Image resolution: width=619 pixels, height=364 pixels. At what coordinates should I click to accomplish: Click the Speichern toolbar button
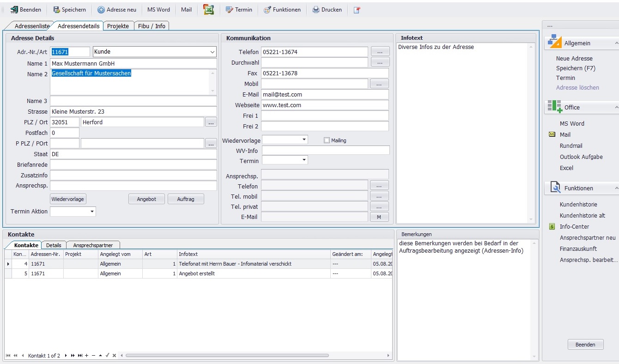(70, 10)
